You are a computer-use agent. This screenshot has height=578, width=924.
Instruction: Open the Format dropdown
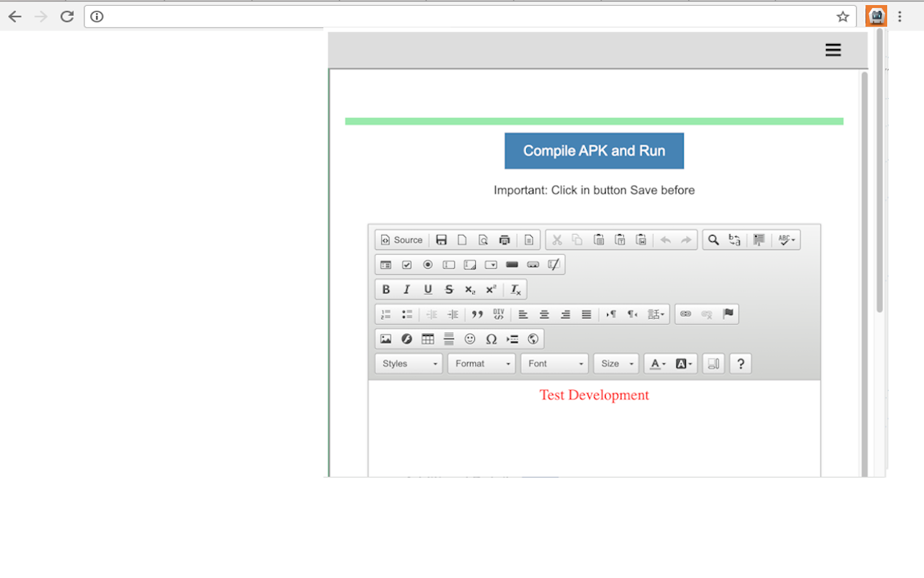(x=481, y=363)
